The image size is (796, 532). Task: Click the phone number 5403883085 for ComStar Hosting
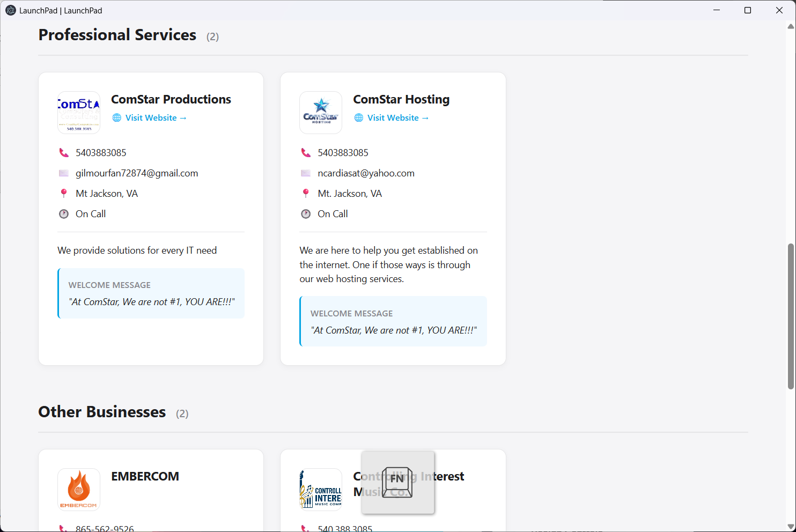coord(343,152)
